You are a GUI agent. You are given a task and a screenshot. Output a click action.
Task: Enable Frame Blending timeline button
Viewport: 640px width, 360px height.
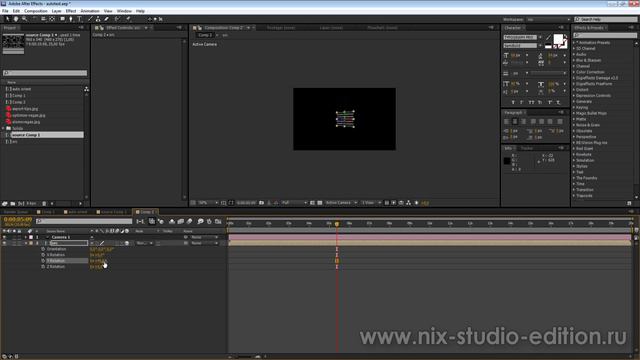point(181,221)
